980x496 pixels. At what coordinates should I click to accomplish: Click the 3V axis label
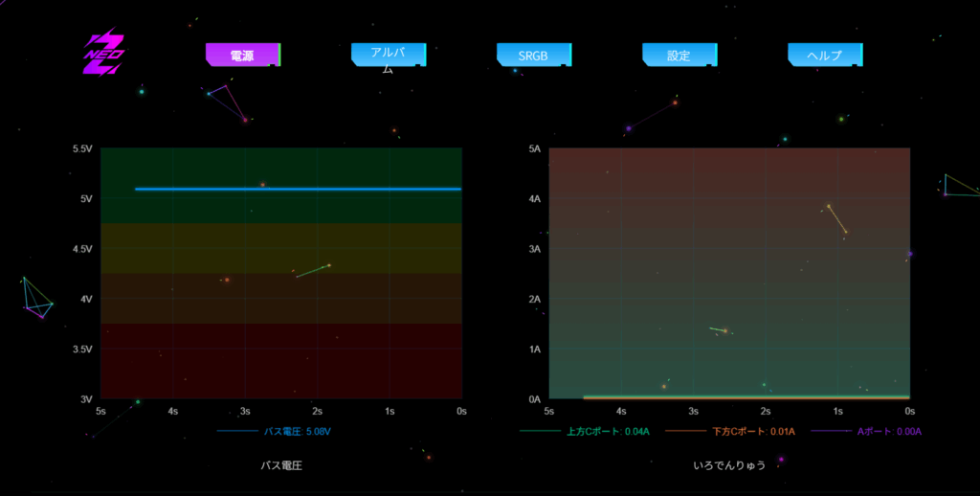pyautogui.click(x=86, y=399)
